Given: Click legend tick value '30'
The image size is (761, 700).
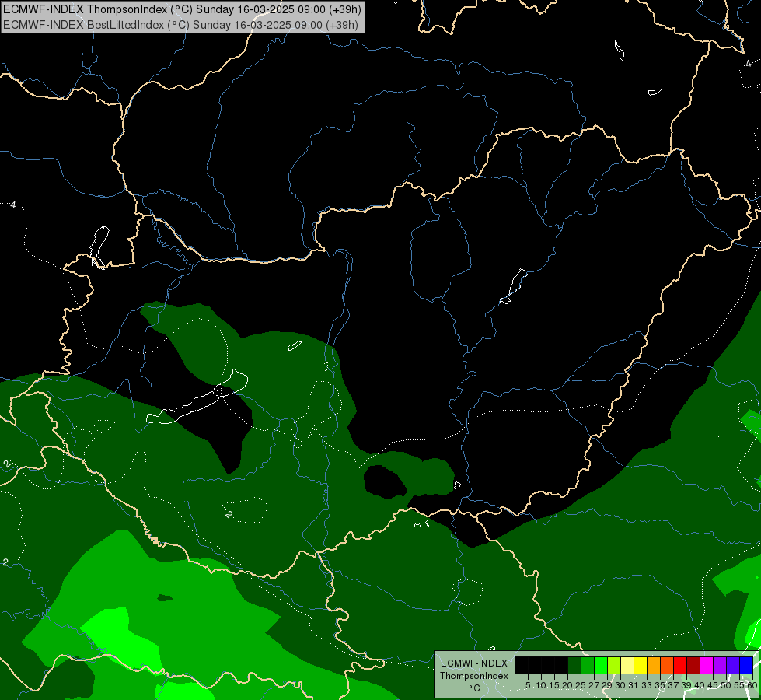Looking at the screenshot, I should [620, 685].
